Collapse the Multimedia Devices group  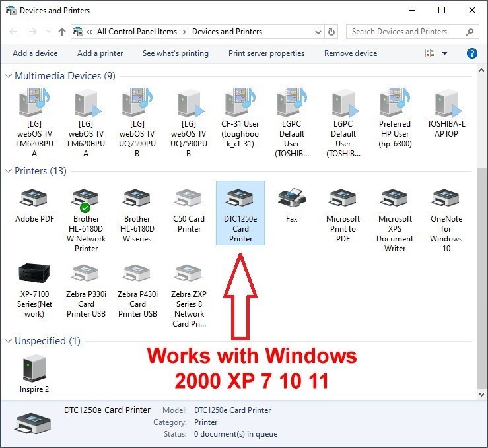tap(8, 76)
